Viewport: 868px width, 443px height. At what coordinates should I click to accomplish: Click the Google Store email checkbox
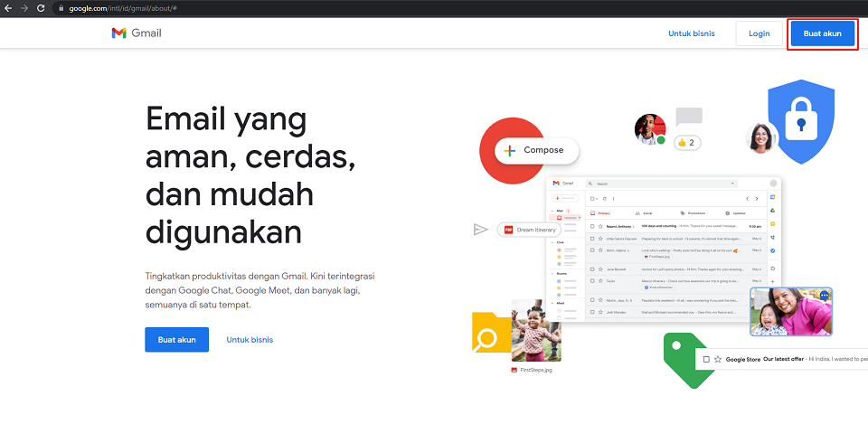(706, 359)
